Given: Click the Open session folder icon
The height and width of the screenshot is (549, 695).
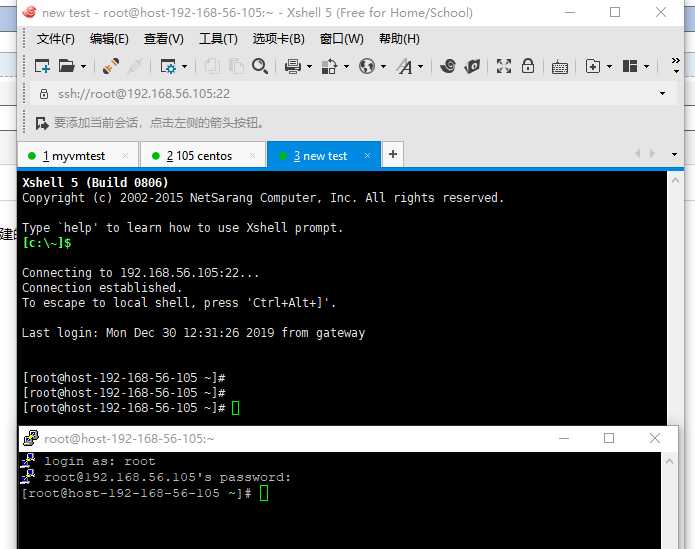Looking at the screenshot, I should [66, 66].
